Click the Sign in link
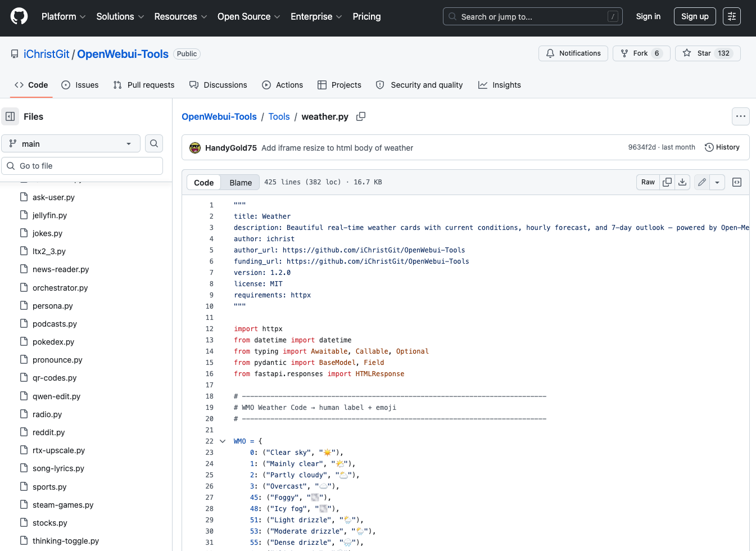 [648, 16]
